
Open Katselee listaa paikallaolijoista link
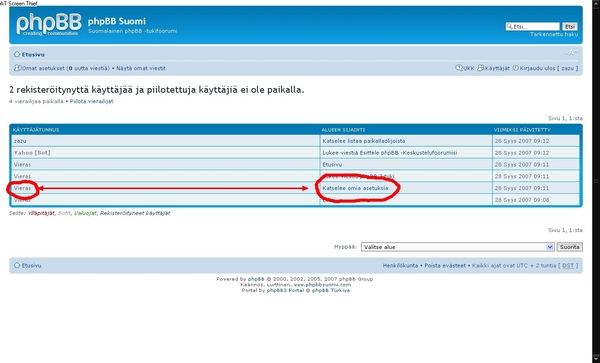click(x=364, y=141)
